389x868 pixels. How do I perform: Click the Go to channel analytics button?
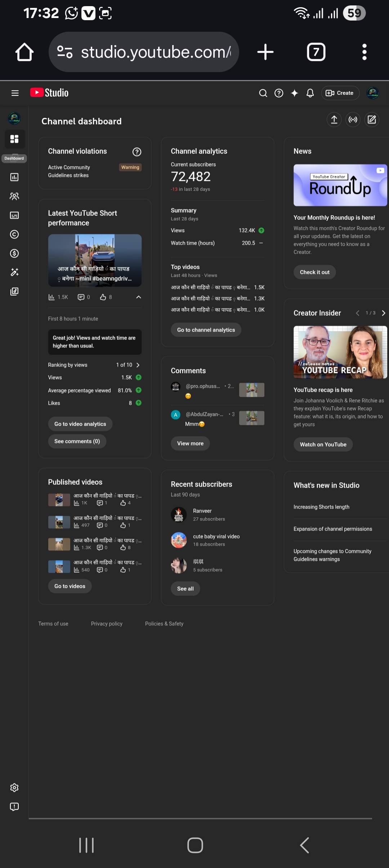coord(206,330)
